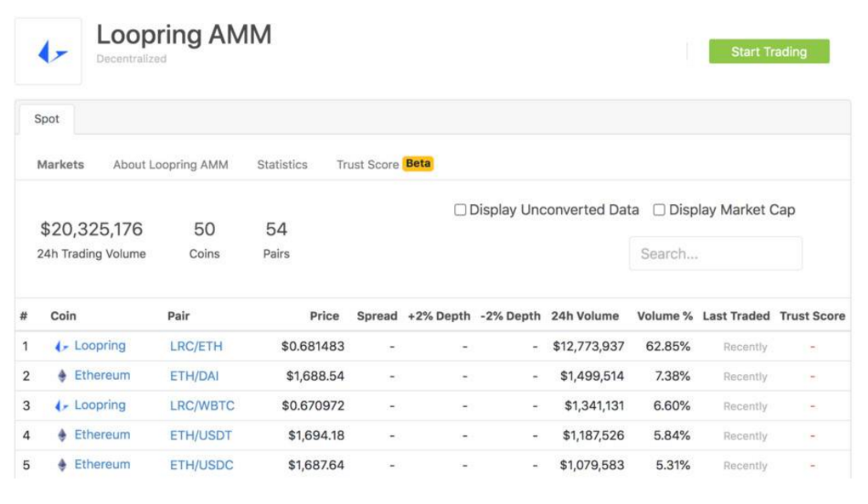Click the 5.31% volume share
Viewport: 868px width, 504px height.
[672, 465]
